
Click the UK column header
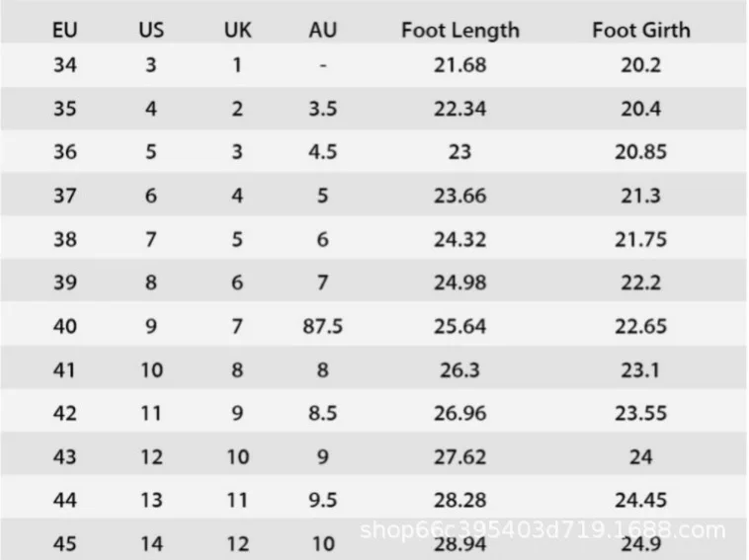point(237,30)
